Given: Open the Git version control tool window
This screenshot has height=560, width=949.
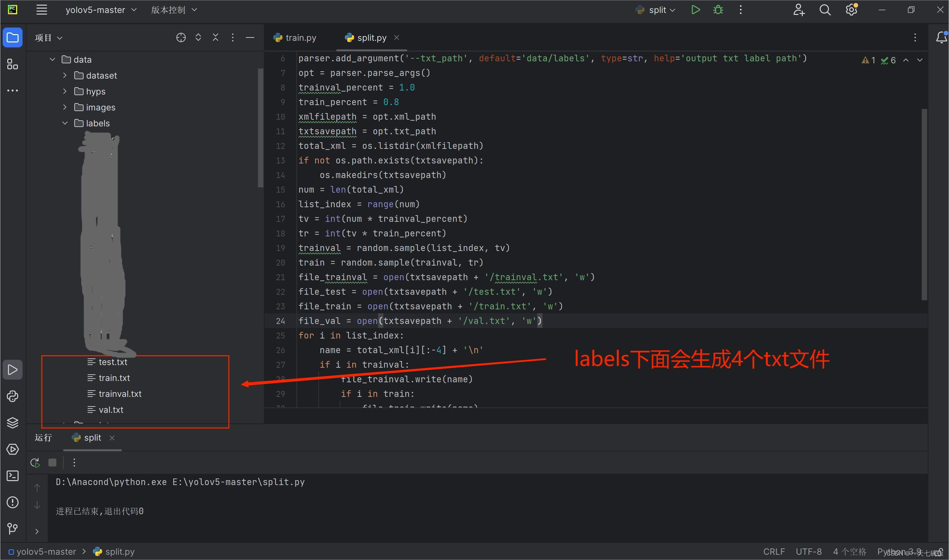Looking at the screenshot, I should 13,528.
